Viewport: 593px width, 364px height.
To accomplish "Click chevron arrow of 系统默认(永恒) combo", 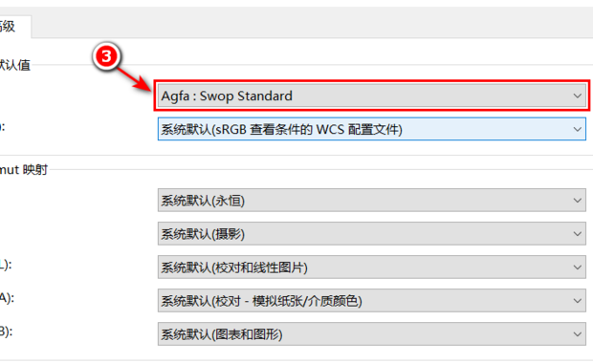I will [577, 201].
